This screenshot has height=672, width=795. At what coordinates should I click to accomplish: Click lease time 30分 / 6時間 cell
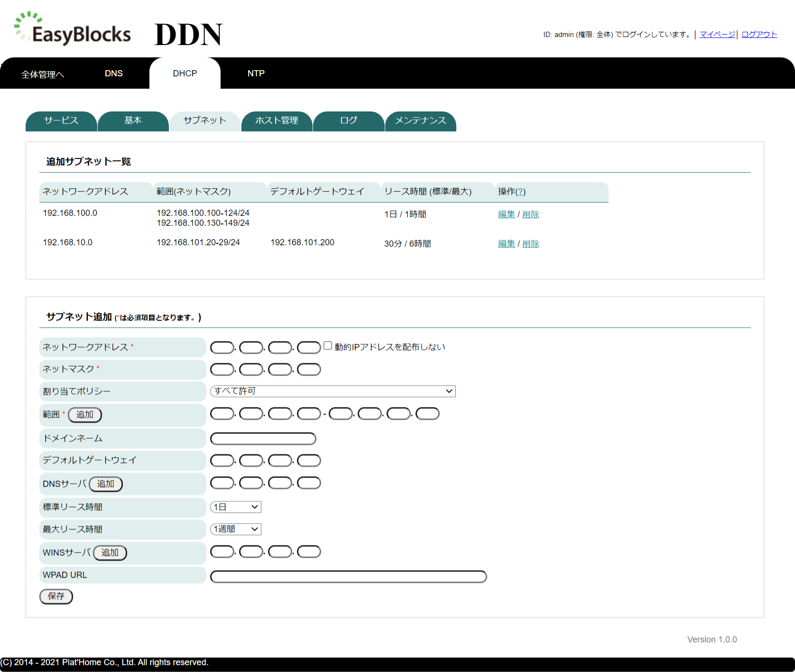coord(407,244)
